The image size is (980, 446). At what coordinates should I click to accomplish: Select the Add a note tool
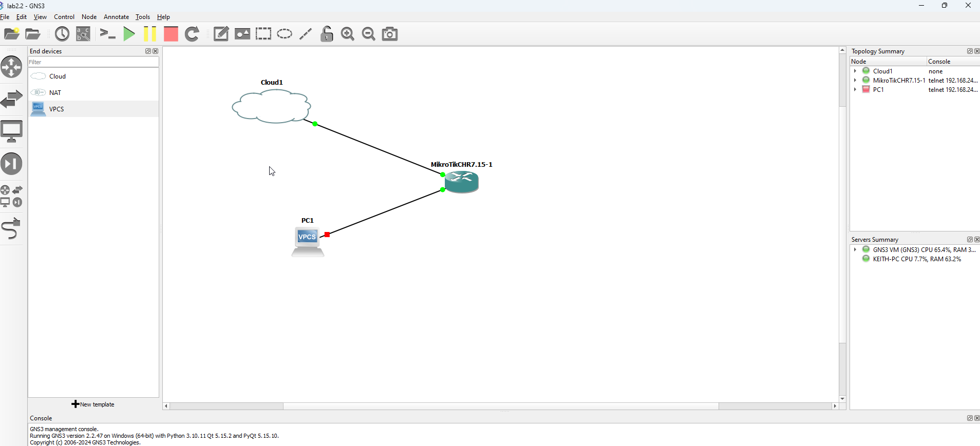(221, 34)
